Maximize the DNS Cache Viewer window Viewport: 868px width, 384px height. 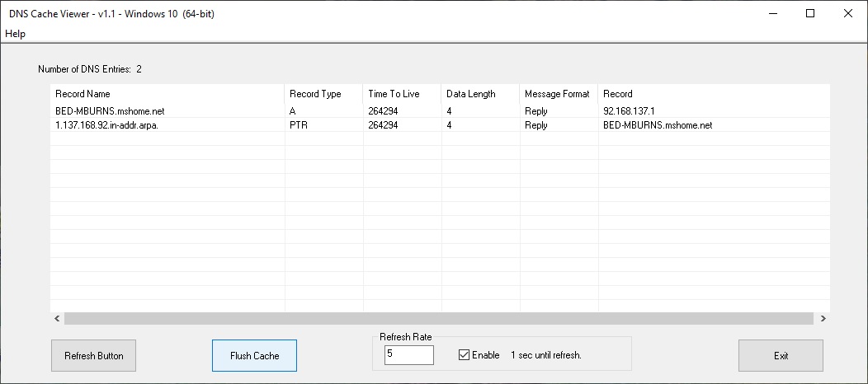pyautogui.click(x=810, y=14)
